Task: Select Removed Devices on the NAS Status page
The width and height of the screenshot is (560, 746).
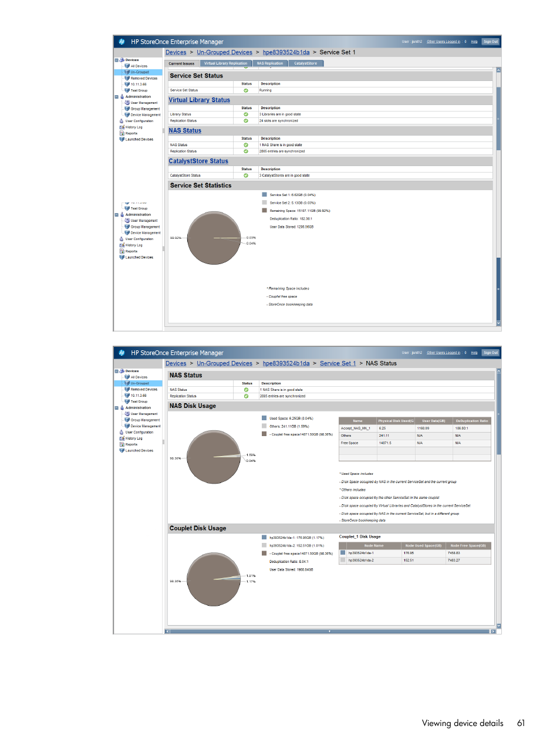Action: [x=144, y=389]
